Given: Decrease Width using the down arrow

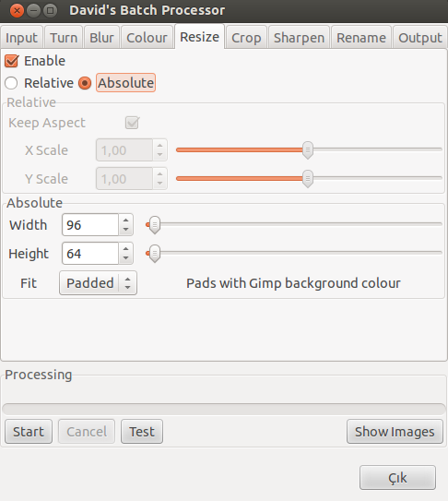Looking at the screenshot, I should 125,230.
